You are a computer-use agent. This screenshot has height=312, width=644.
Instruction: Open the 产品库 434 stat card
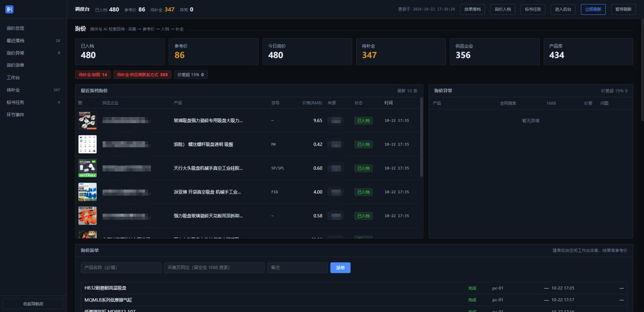pyautogui.click(x=588, y=52)
